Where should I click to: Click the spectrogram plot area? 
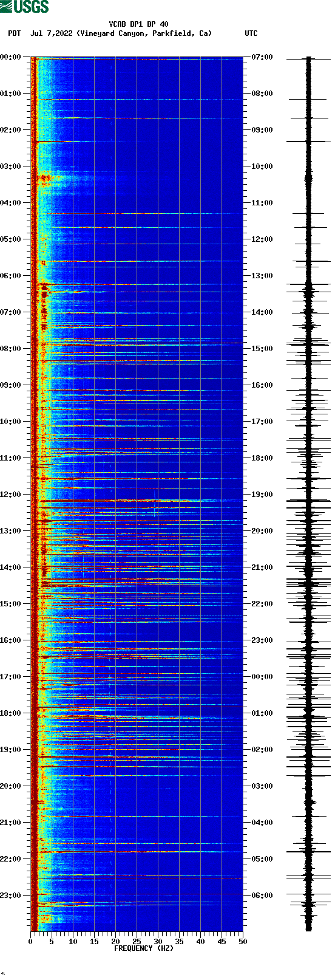[x=137, y=494]
